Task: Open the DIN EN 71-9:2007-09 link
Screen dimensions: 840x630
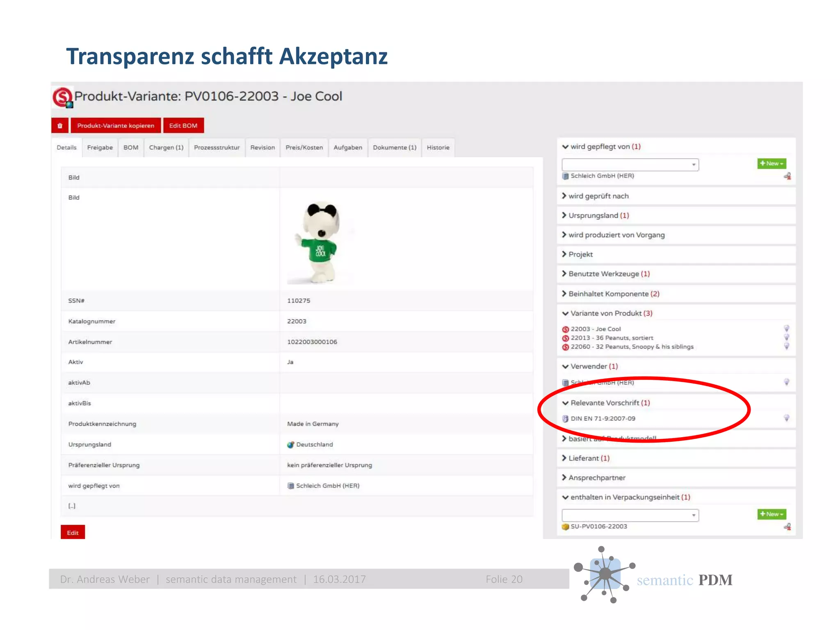Action: point(603,419)
